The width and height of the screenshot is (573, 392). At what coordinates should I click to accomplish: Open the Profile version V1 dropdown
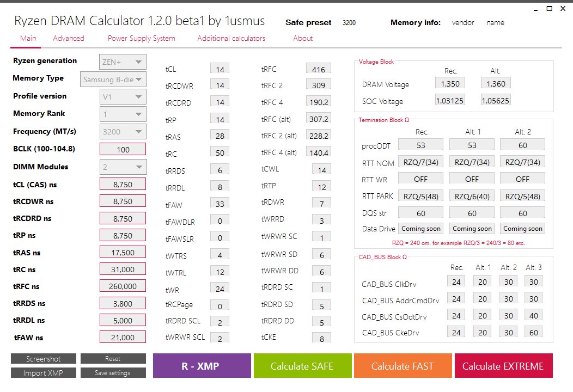[x=123, y=97]
